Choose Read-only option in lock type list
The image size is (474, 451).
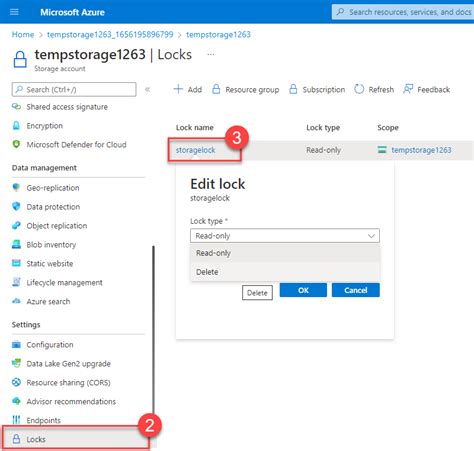click(x=285, y=253)
